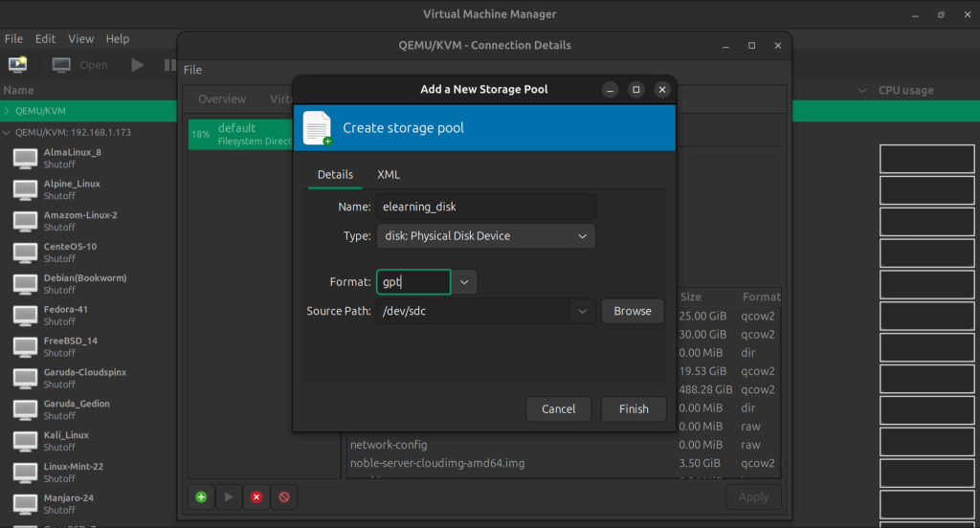This screenshot has height=528, width=980.
Task: Click the 30.00 GiB size cell
Action: [x=702, y=335]
